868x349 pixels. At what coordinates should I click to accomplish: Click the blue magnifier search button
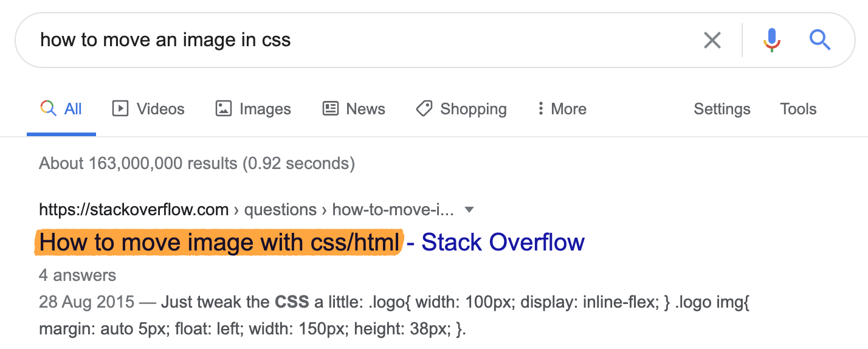tap(819, 41)
